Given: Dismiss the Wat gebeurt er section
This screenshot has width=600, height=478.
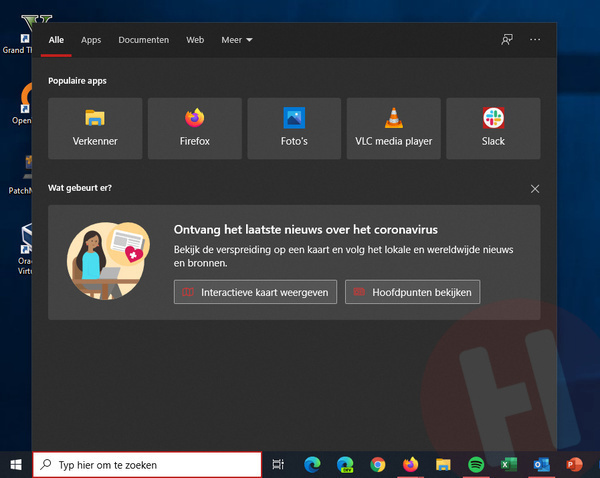Looking at the screenshot, I should [x=535, y=189].
